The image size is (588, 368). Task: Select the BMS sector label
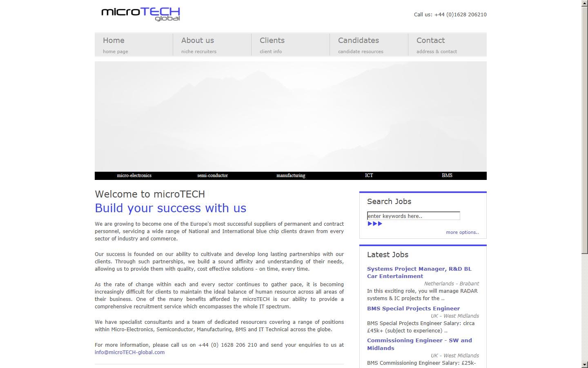click(x=447, y=175)
